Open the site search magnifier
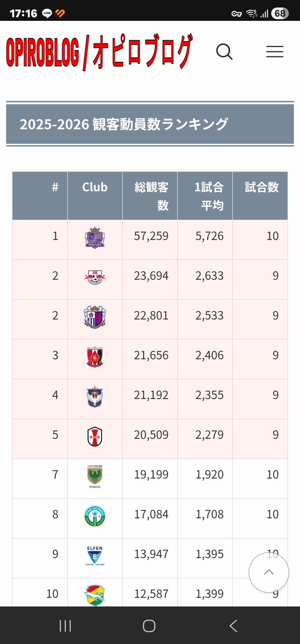Viewport: 300px width, 644px height. [x=224, y=52]
